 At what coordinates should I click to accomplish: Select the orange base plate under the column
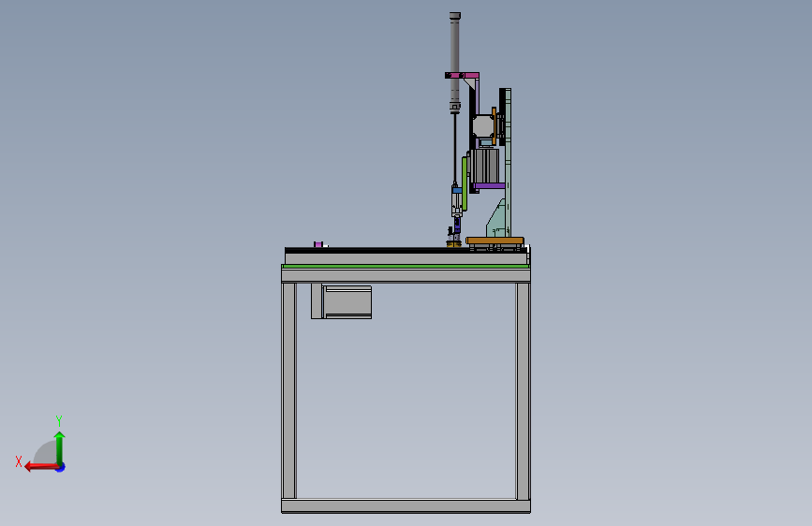pyautogui.click(x=495, y=241)
